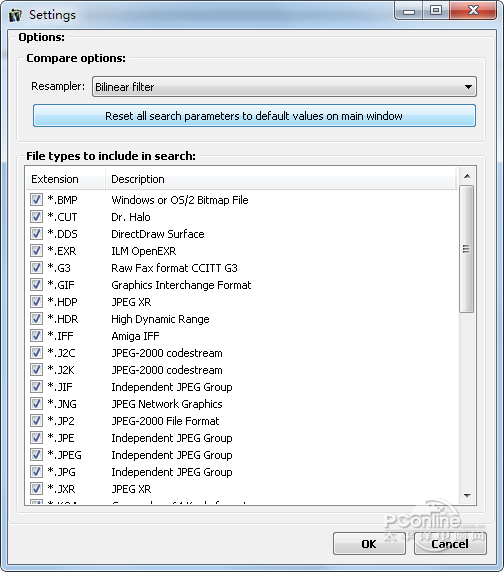Toggle the *.HDR checkbox
504x572 pixels.
(x=36, y=319)
